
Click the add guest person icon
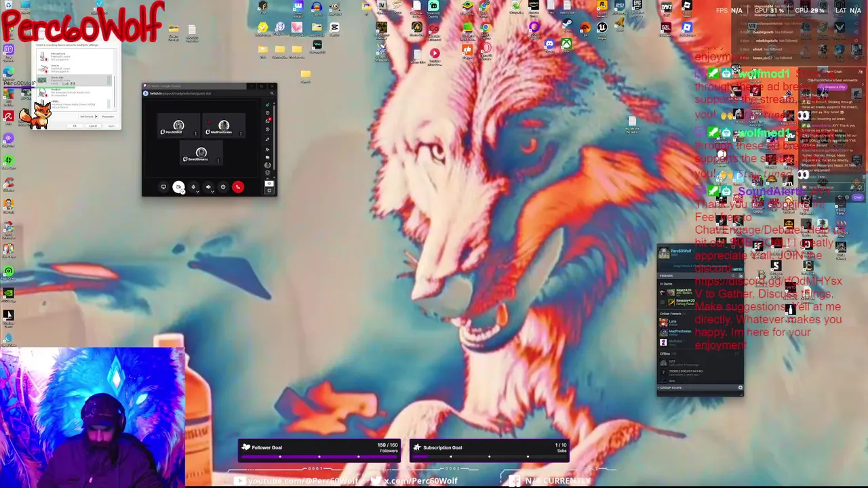click(x=268, y=149)
